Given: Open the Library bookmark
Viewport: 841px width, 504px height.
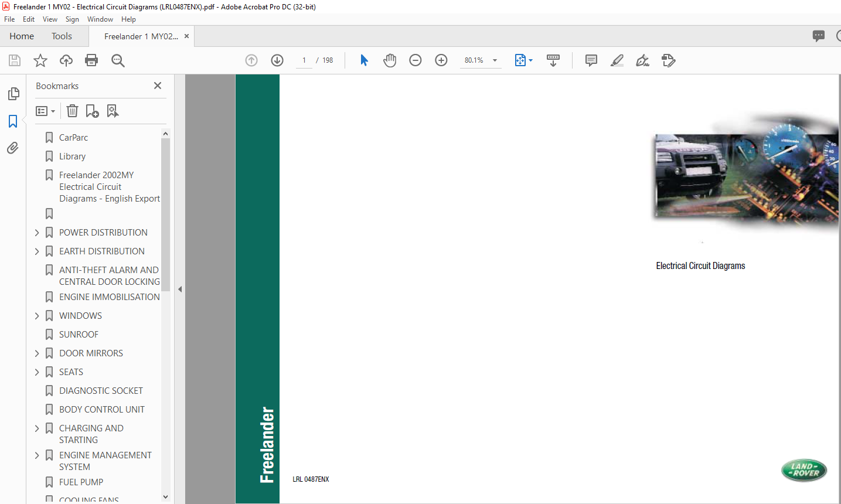Looking at the screenshot, I should pos(72,156).
